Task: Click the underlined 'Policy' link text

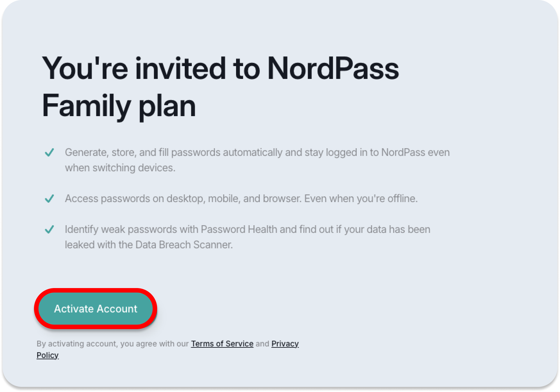Action: click(x=47, y=355)
